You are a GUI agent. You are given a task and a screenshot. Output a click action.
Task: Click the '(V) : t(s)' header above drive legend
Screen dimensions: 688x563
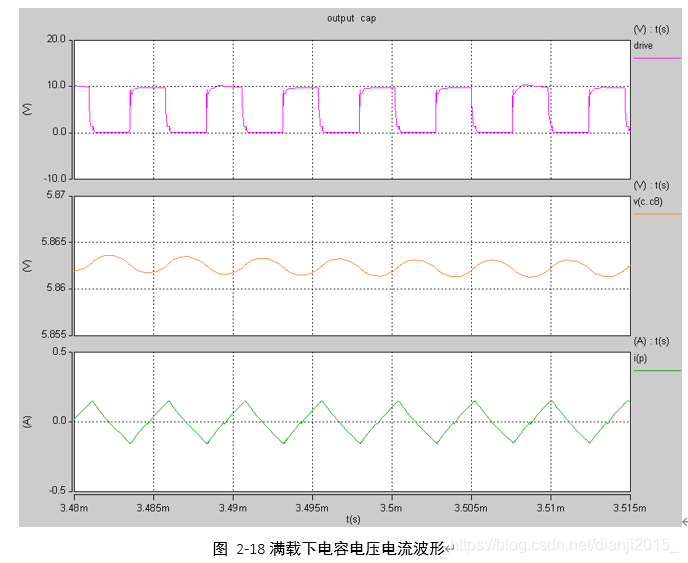click(x=652, y=29)
